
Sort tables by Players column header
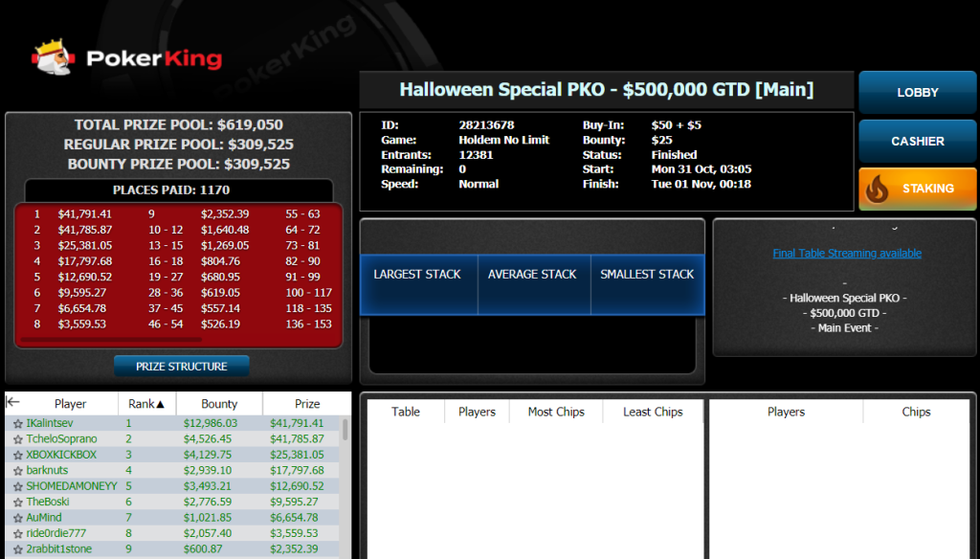tap(477, 412)
